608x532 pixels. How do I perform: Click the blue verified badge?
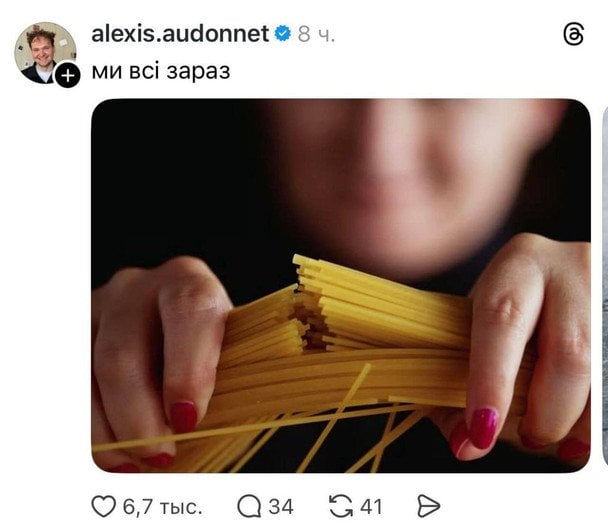coord(283,34)
